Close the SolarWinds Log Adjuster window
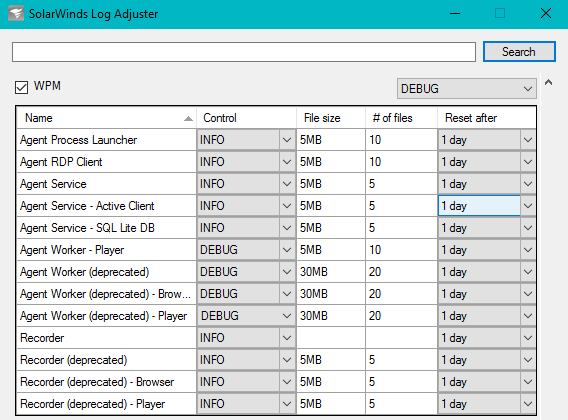The height and width of the screenshot is (420, 568). (546, 14)
